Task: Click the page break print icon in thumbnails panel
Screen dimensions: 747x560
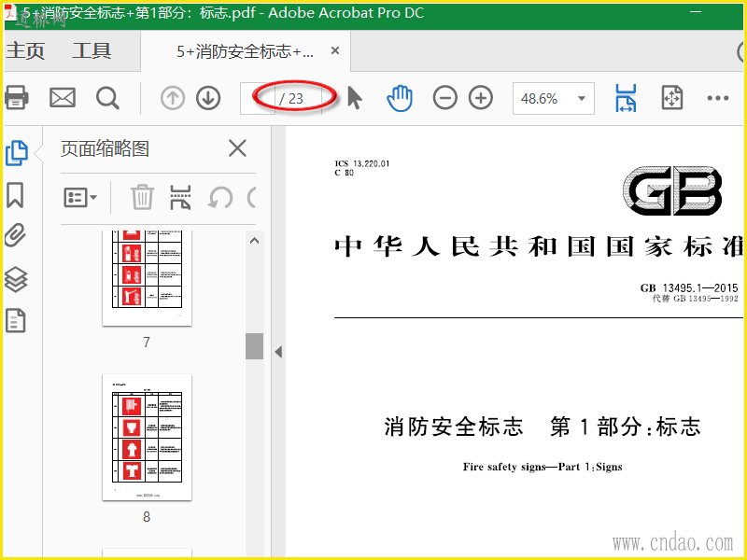Action: 180,197
